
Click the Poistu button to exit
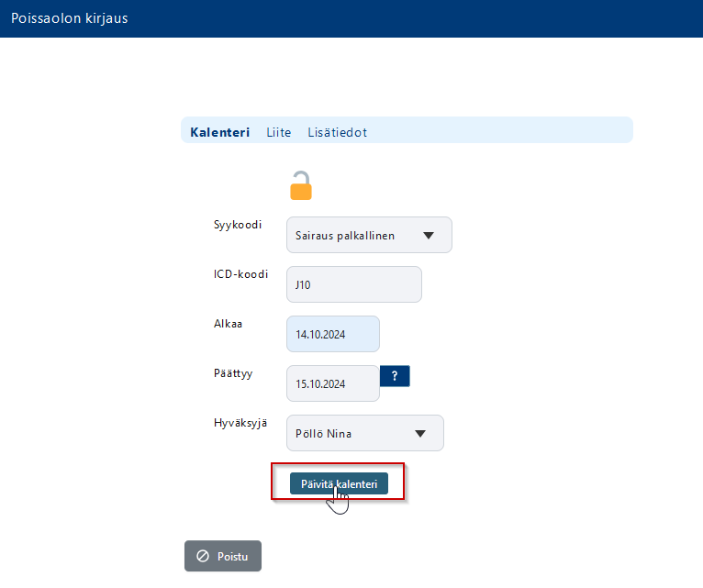coord(223,557)
